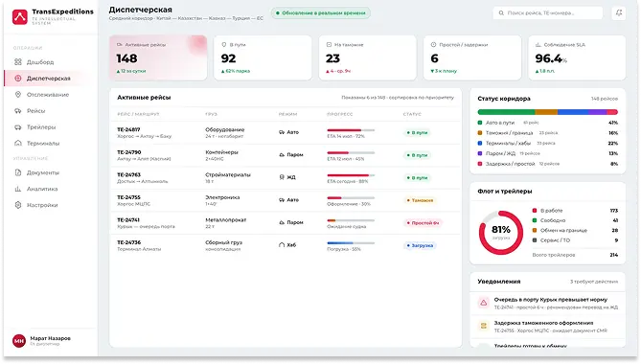
Task: Click the В пути status badge for TE-24817
Action: [x=417, y=133]
